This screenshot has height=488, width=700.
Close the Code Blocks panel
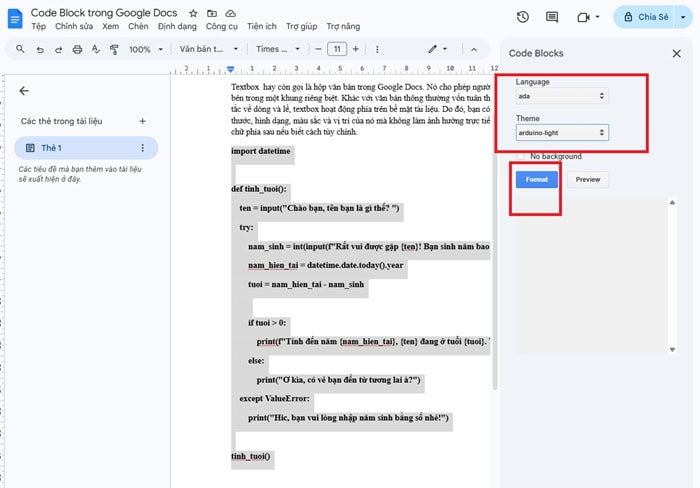tap(677, 54)
